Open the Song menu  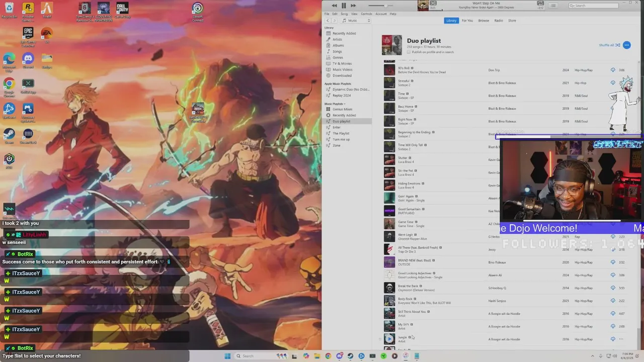pyautogui.click(x=344, y=14)
